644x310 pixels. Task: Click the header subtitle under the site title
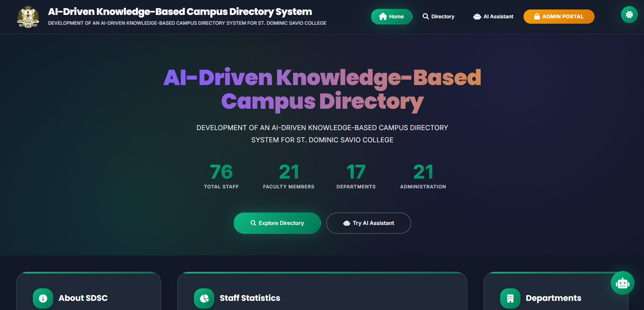[187, 23]
